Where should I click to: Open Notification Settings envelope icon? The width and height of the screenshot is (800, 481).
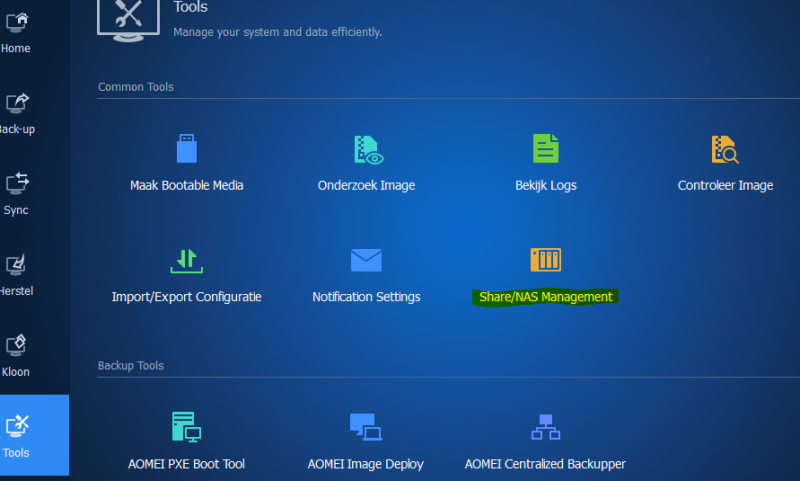(366, 260)
